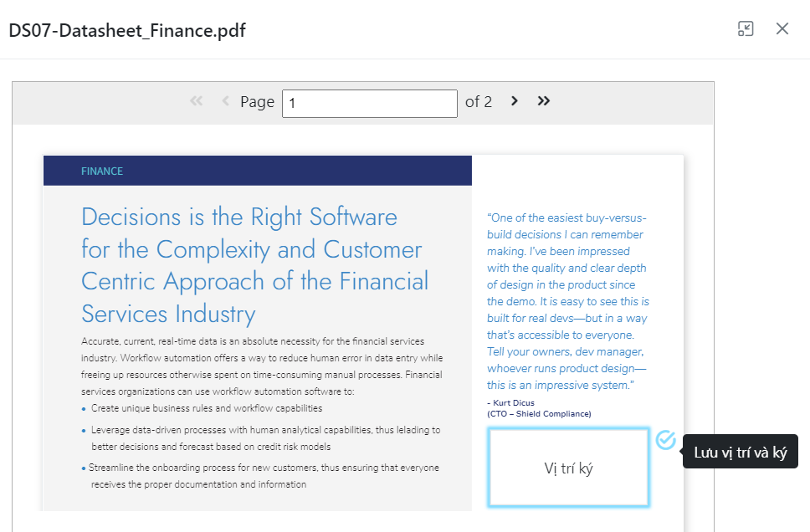Shrink the PDF preview dialog icon
Screen dimensions: 810x532
746,28
